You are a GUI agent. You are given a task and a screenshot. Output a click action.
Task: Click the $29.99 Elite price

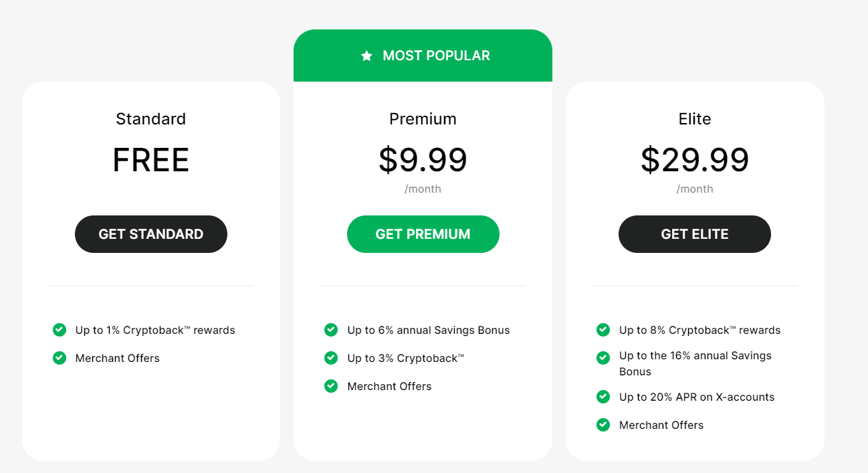[695, 160]
